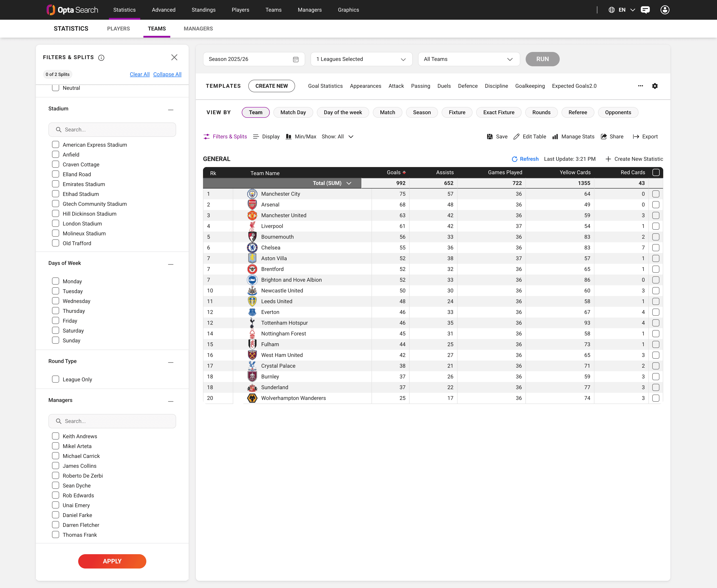The image size is (717, 588).
Task: Click the Stadium search field
Action: pos(112,129)
